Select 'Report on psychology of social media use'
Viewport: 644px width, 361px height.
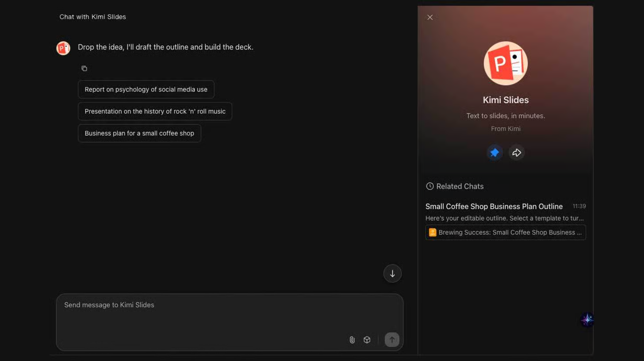tap(146, 89)
